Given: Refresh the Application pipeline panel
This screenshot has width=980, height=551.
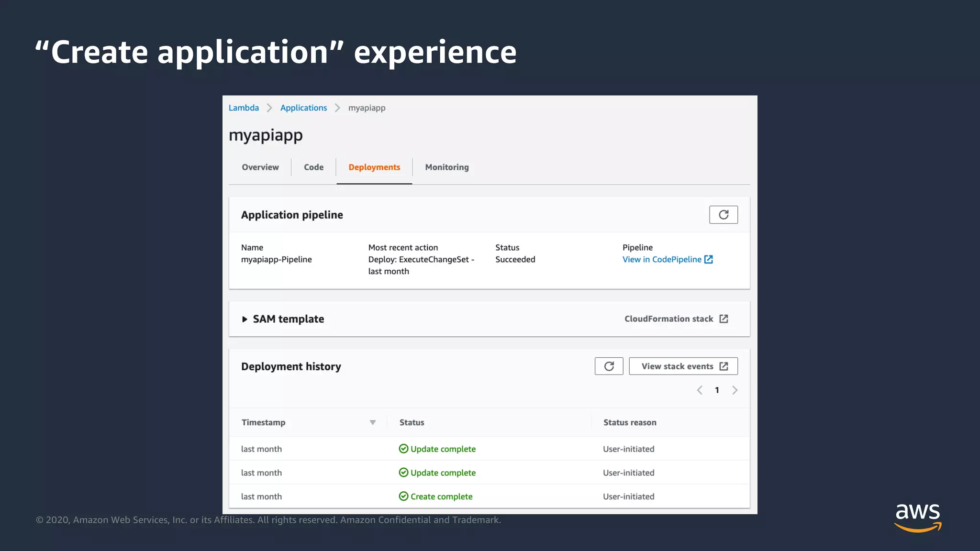Looking at the screenshot, I should point(723,215).
